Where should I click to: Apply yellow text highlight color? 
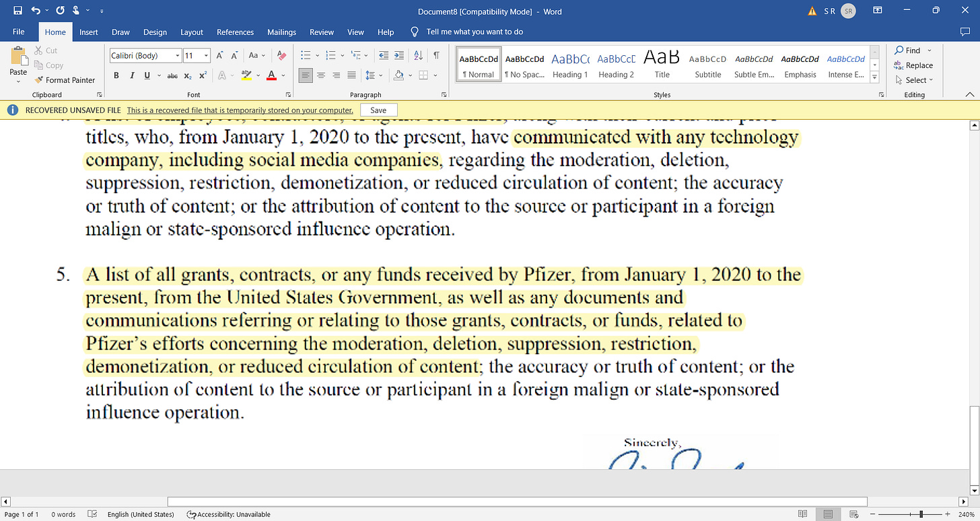246,75
